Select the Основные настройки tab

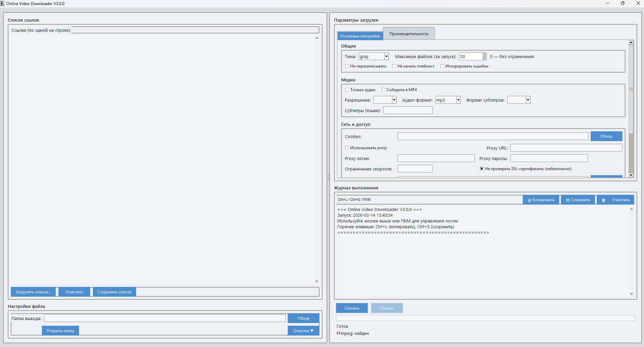tap(360, 36)
